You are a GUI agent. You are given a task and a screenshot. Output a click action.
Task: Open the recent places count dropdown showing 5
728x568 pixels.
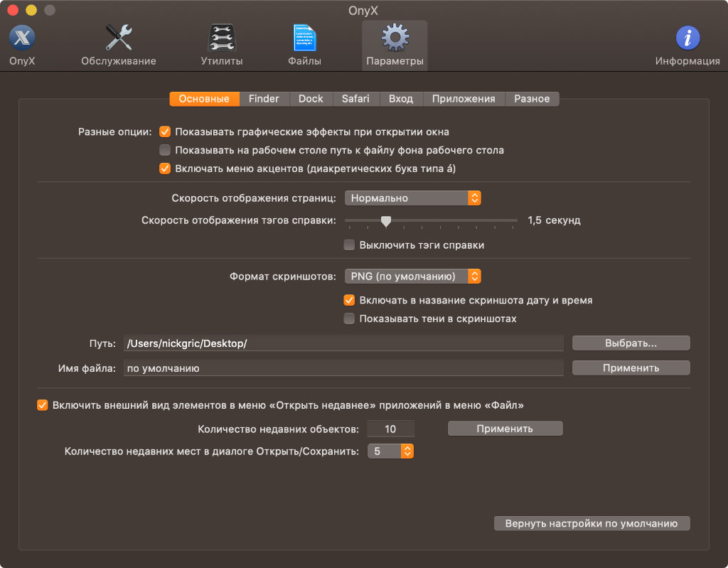click(390, 451)
